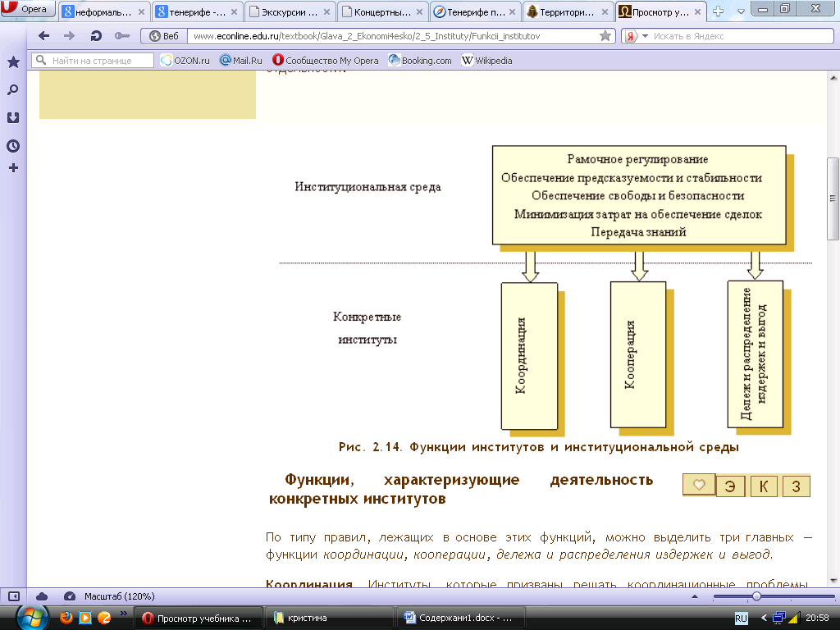Screen dimensions: 840x630
Task: Bookmark page with star in address bar
Action: pyautogui.click(x=605, y=36)
